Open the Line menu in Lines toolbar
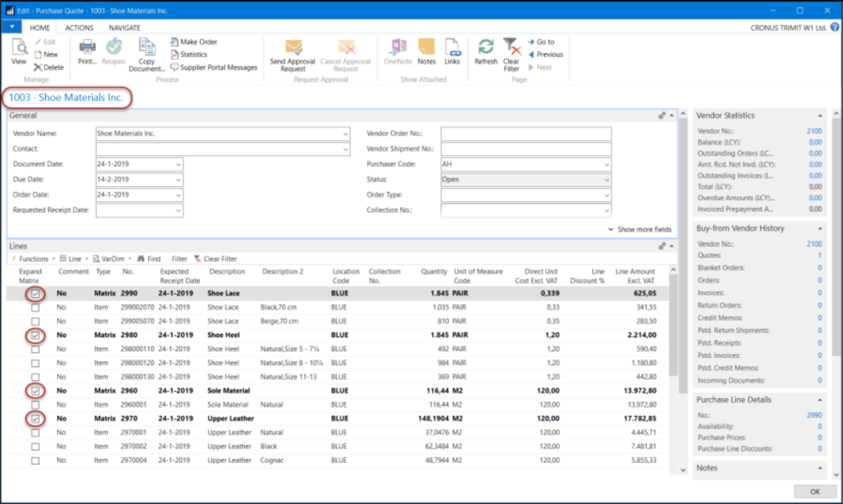The width and height of the screenshot is (843, 504). pyautogui.click(x=74, y=259)
